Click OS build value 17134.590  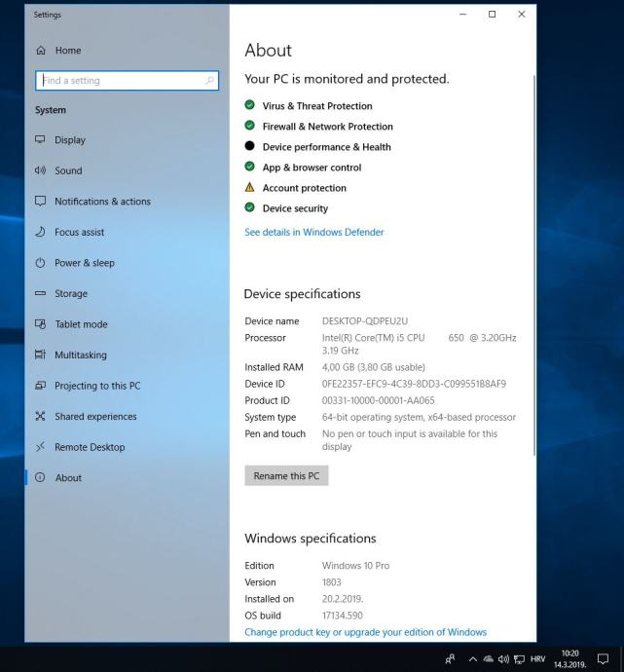coord(343,616)
